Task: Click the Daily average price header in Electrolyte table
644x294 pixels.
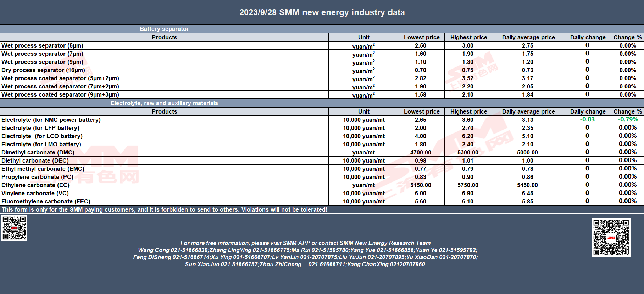Action: pyautogui.click(x=528, y=111)
